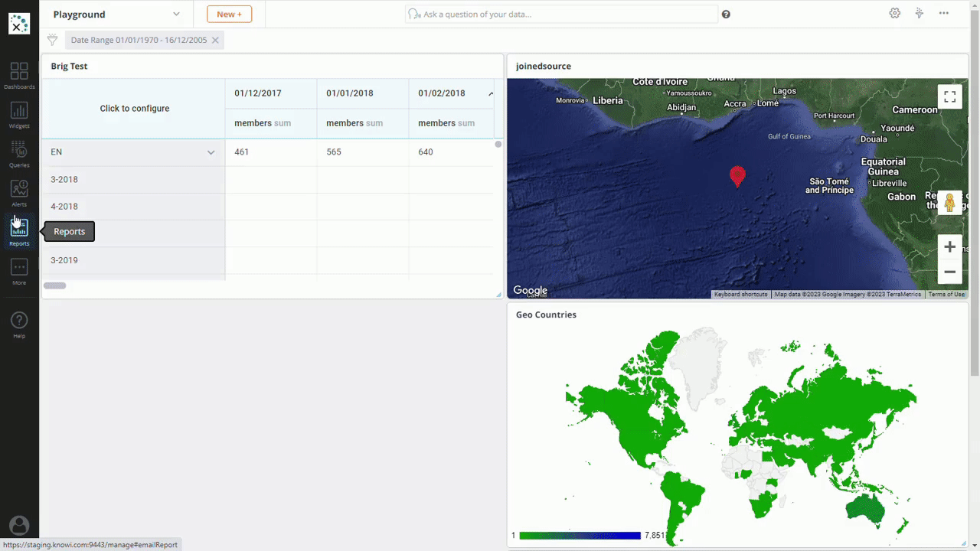Expand the Playground dashboard dropdown
The width and height of the screenshot is (980, 551).
click(x=176, y=14)
